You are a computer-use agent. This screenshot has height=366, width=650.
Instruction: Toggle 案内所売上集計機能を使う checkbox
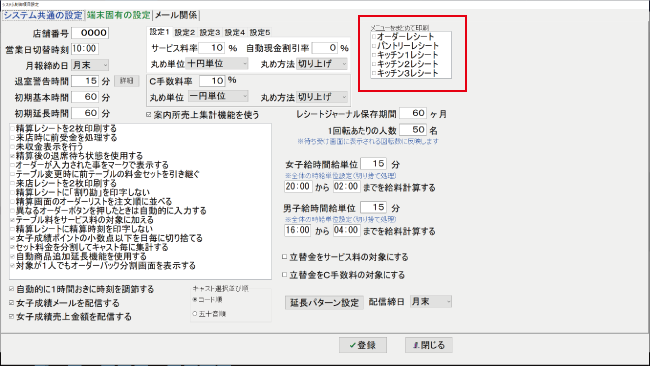(149, 115)
